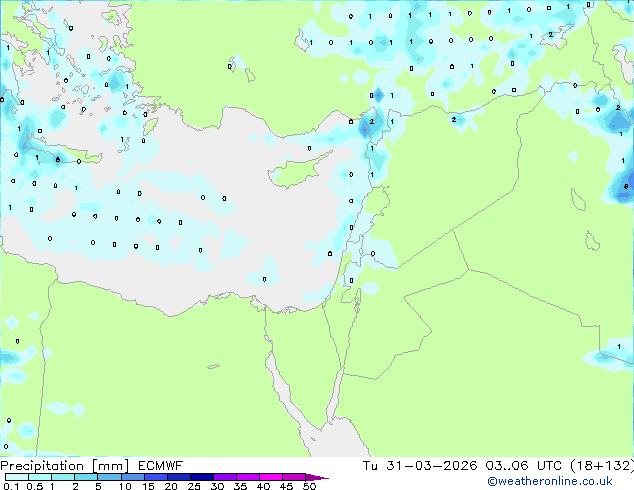
Task: Pick the 0.1–0.5 mm legend swatch
Action: 17,477
